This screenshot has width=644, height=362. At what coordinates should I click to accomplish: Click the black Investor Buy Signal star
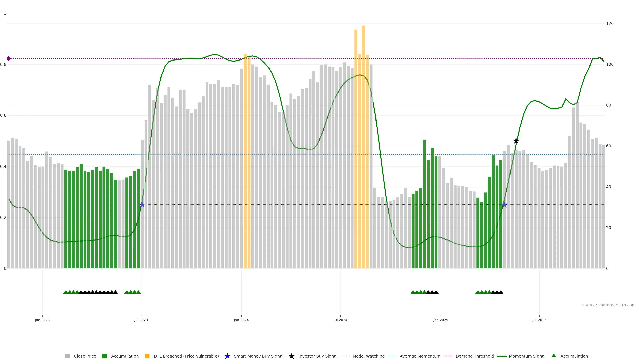click(516, 141)
